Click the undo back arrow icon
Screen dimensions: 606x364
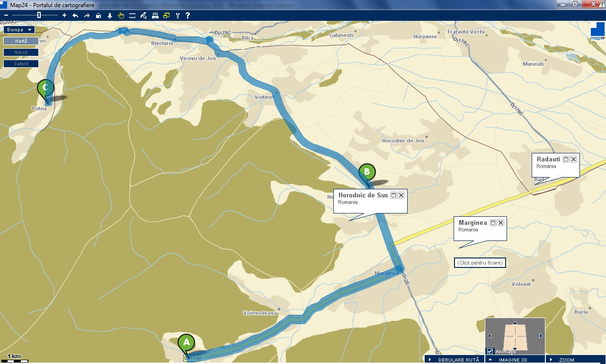[x=75, y=16]
